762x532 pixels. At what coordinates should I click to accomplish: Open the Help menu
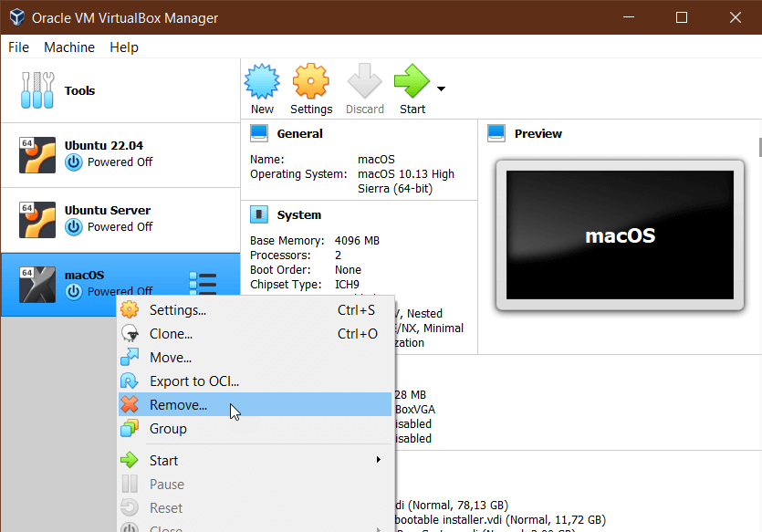tap(124, 47)
